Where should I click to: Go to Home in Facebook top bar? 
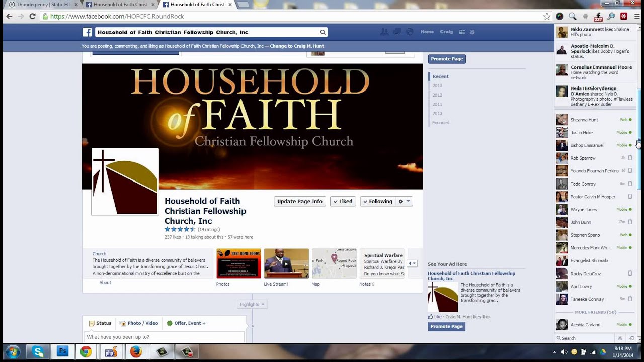pyautogui.click(x=427, y=32)
